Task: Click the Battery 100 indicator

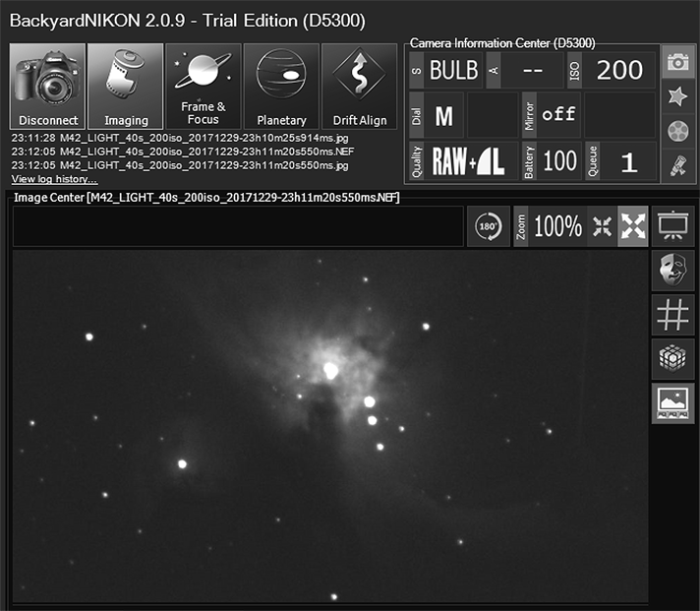Action: [x=552, y=161]
